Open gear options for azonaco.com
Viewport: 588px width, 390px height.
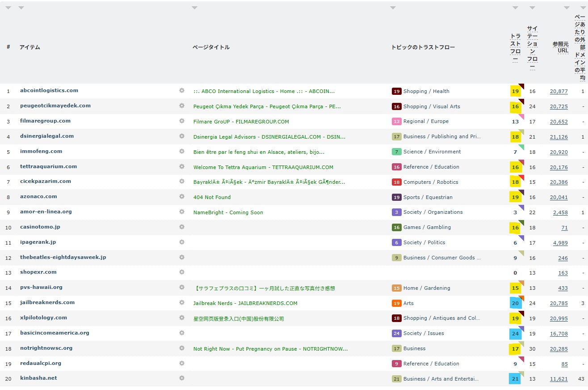pos(182,196)
